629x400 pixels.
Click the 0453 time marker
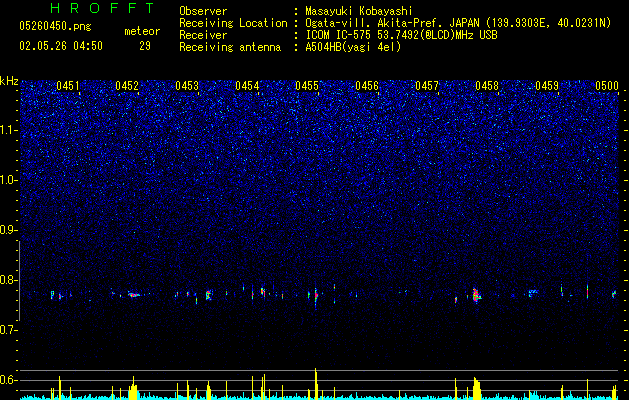187,86
